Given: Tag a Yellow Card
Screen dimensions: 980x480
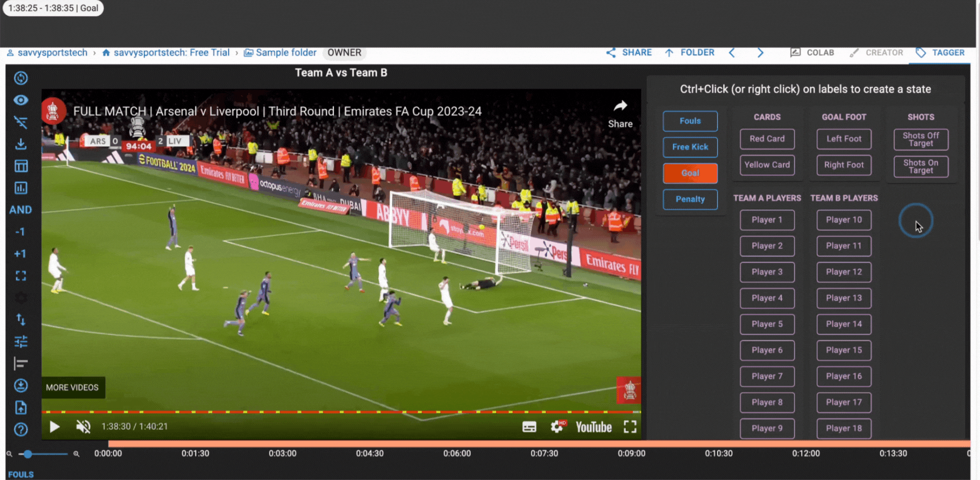Looking at the screenshot, I should (767, 165).
